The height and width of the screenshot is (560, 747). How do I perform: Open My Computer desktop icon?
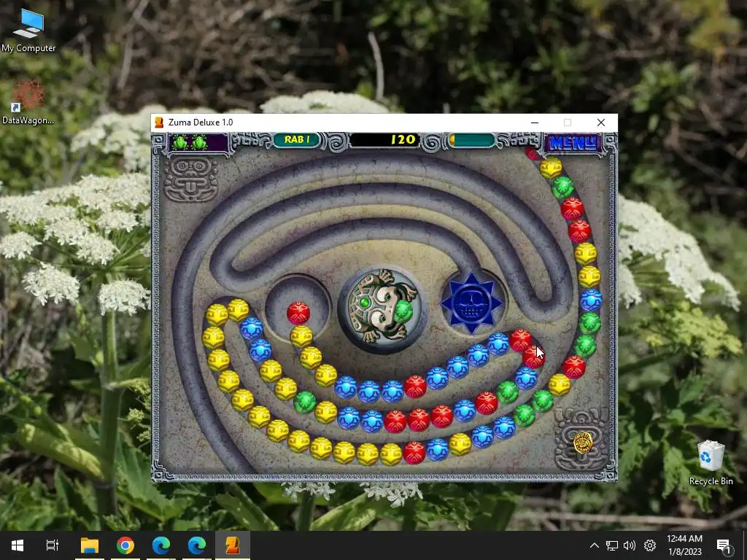click(28, 30)
